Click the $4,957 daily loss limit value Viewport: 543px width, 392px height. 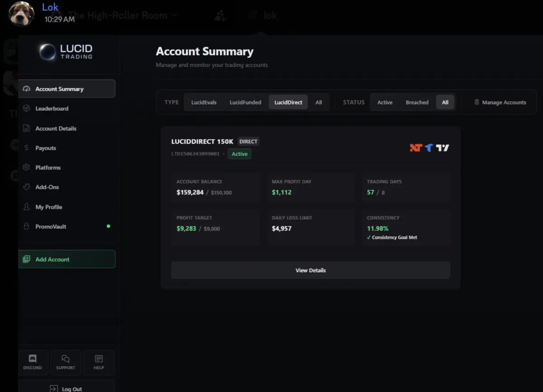tap(281, 228)
